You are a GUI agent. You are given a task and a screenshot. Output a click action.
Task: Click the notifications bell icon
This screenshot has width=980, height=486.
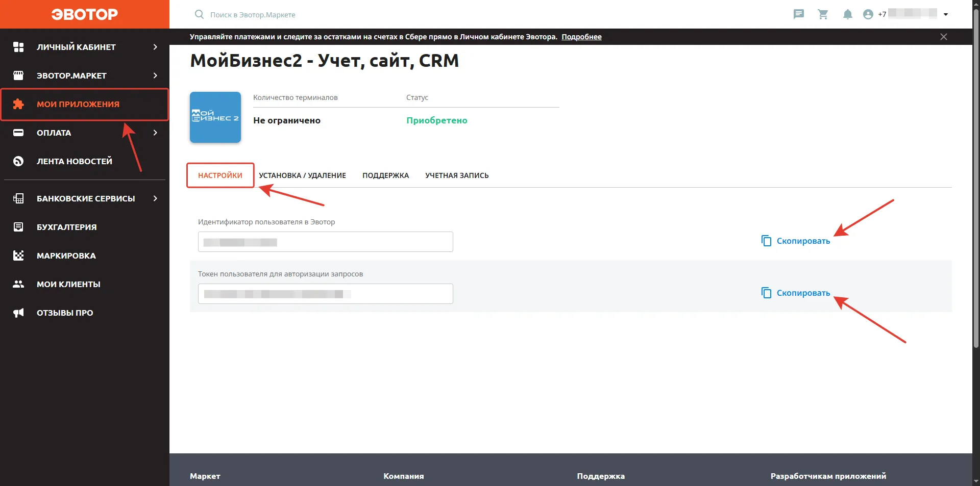[847, 14]
